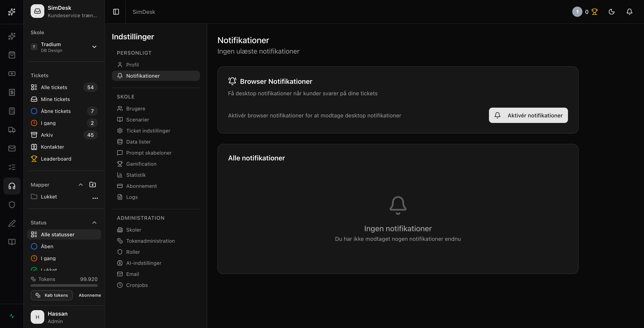Click the SimDesk Kundeservice app header
Image resolution: width=644 pixels, height=328 pixels.
point(64,11)
